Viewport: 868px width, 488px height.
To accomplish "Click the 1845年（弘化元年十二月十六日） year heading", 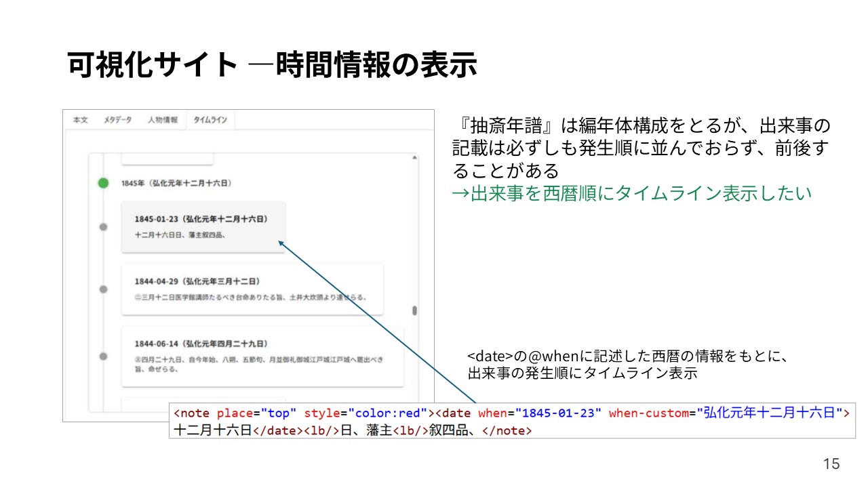I will [x=178, y=183].
